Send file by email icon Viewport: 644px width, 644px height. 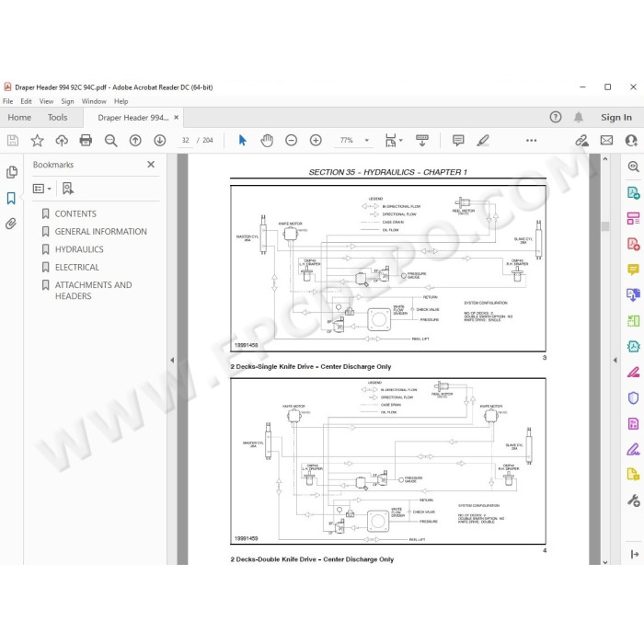click(x=606, y=141)
